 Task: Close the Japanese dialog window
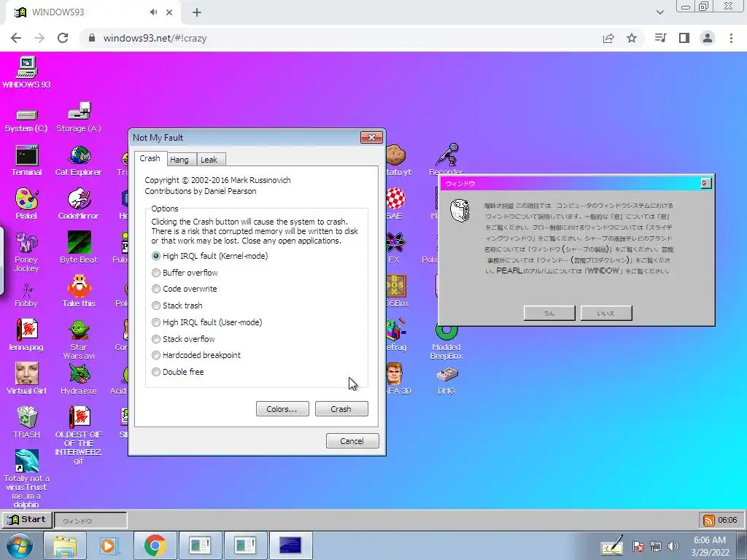click(x=706, y=183)
